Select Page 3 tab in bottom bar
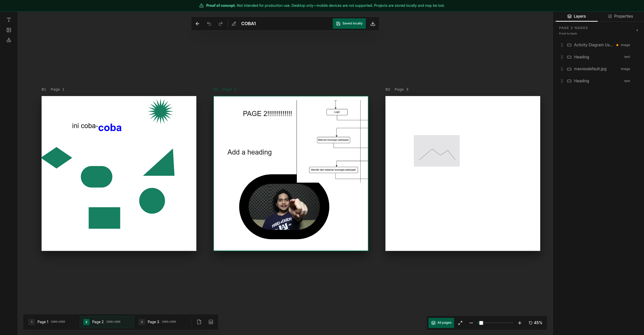 tap(162, 322)
